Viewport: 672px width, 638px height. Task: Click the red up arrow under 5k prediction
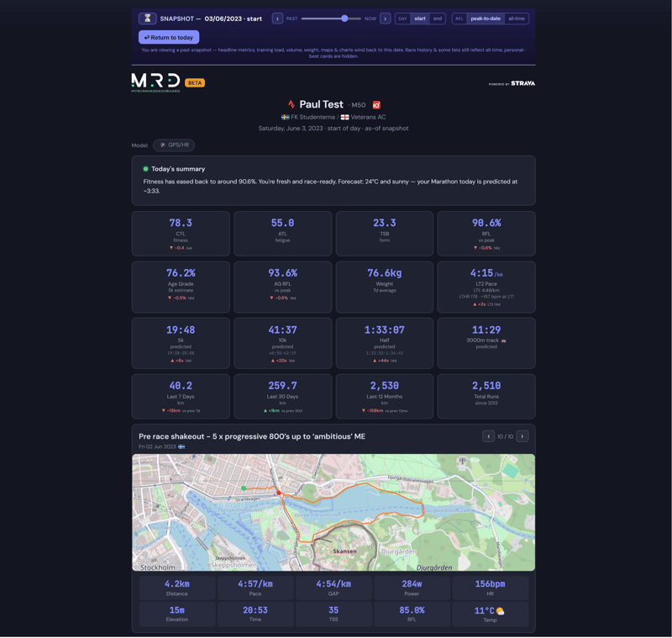pyautogui.click(x=172, y=361)
